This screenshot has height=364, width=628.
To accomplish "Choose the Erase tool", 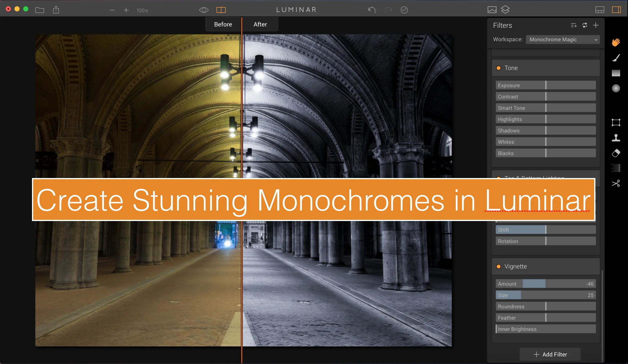I will coord(616,153).
